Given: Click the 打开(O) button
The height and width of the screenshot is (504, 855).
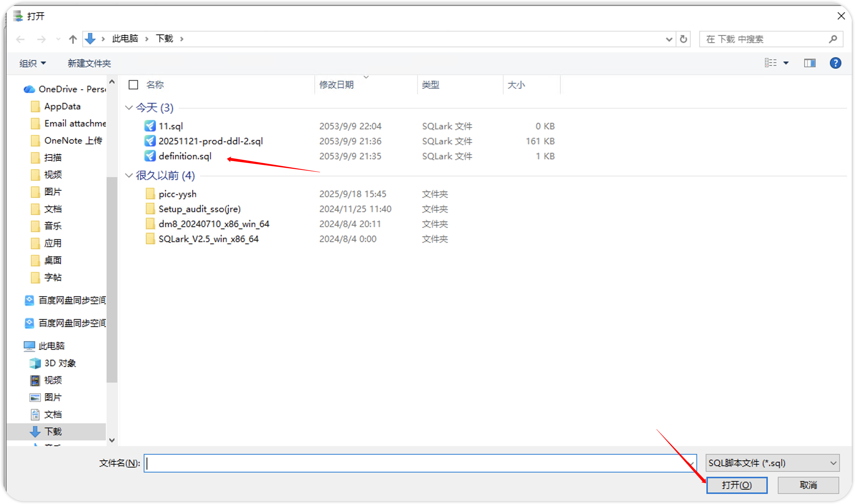Looking at the screenshot, I should 736,485.
